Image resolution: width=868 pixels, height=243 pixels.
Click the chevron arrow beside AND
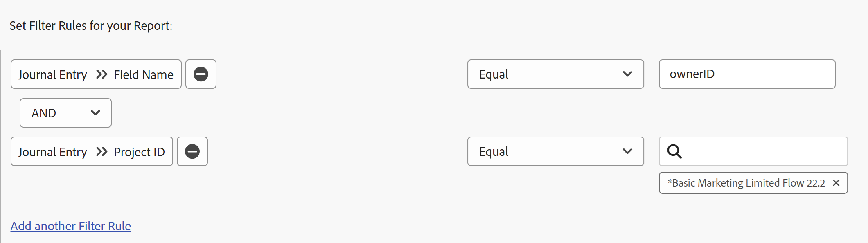point(95,113)
